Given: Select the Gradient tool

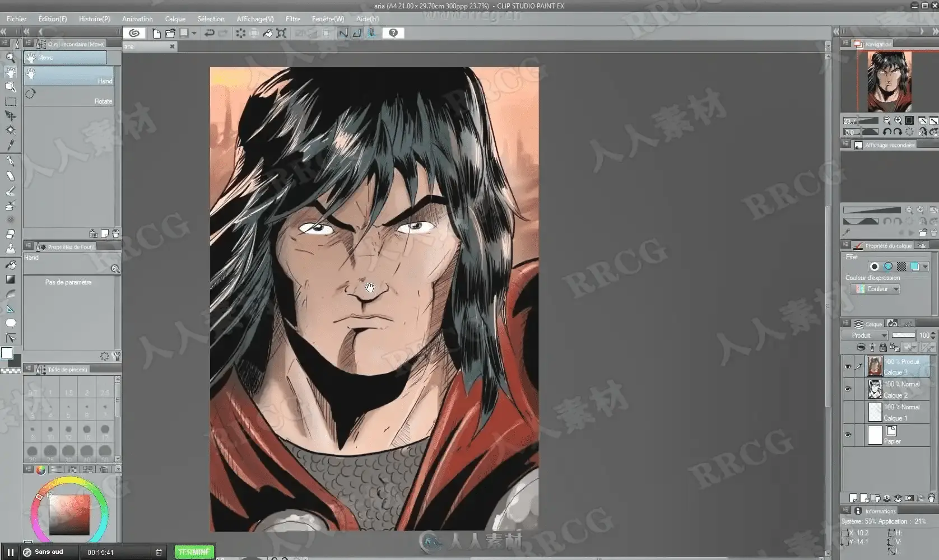Looking at the screenshot, I should pos(10,279).
